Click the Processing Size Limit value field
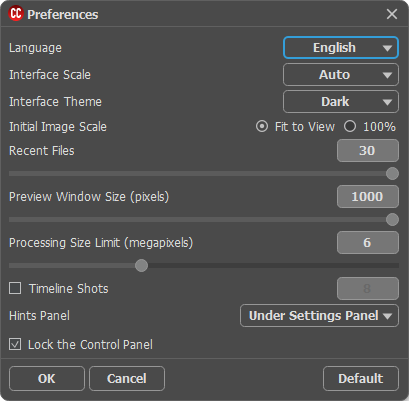This screenshot has width=409, height=401. point(368,243)
